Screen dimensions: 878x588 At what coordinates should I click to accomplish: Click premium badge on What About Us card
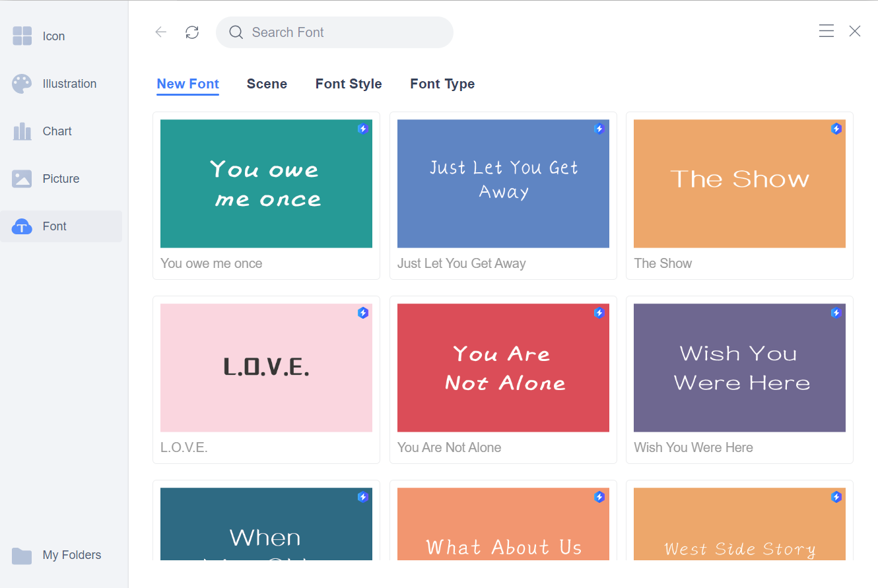tap(599, 497)
